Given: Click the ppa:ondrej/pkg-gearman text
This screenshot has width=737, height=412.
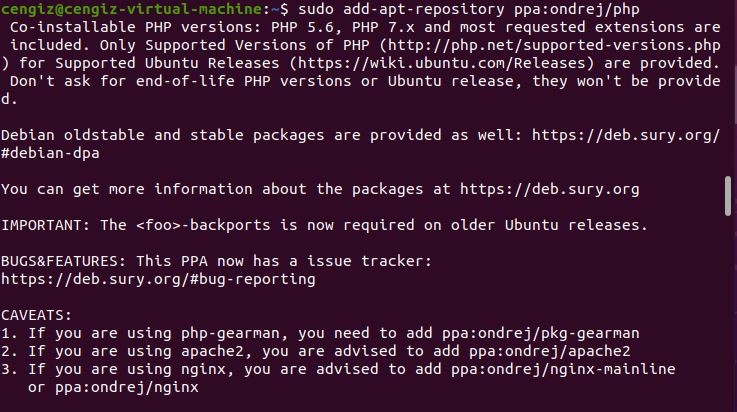Looking at the screenshot, I should coord(541,333).
